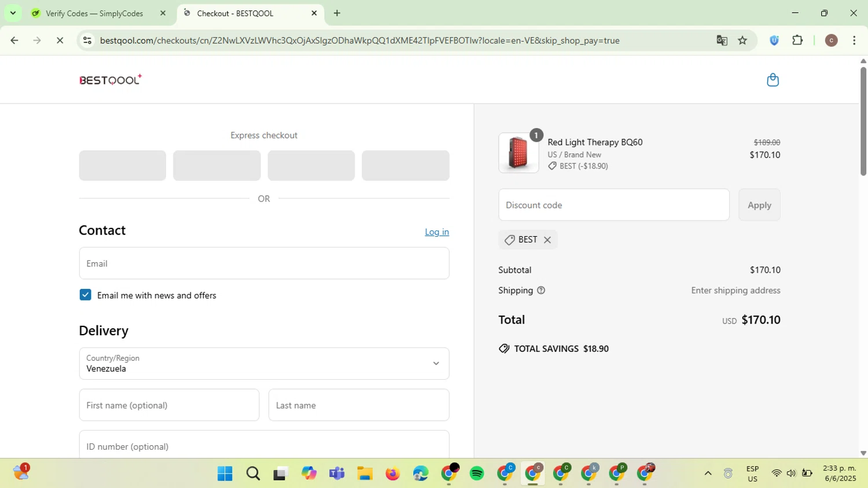This screenshot has height=488, width=868.
Task: Open Microsoft Teams from taskbar
Action: point(337,474)
